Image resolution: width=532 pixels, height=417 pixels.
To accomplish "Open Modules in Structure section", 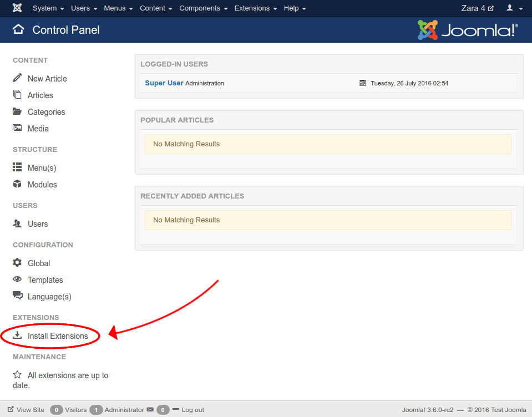I will [42, 185].
